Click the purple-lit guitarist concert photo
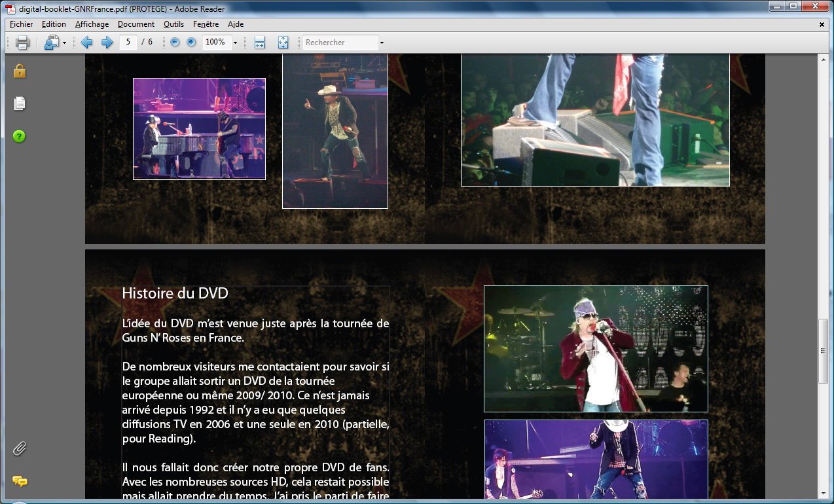 tap(596, 459)
